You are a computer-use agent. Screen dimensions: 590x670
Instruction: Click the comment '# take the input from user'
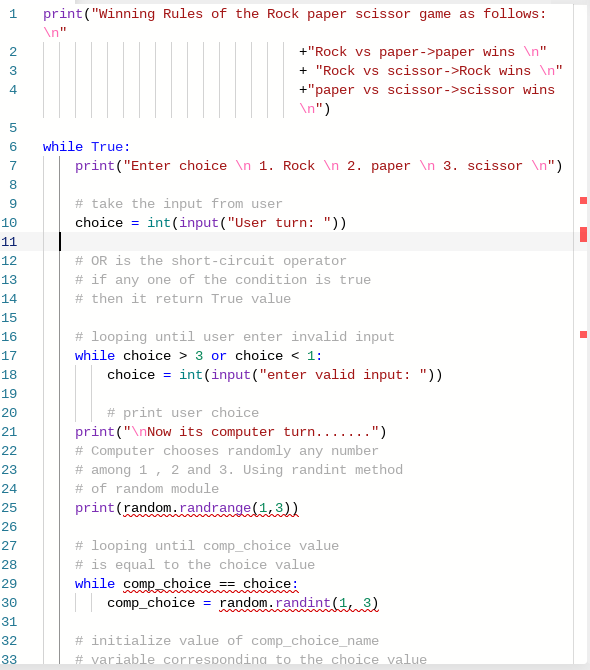pyautogui.click(x=179, y=204)
